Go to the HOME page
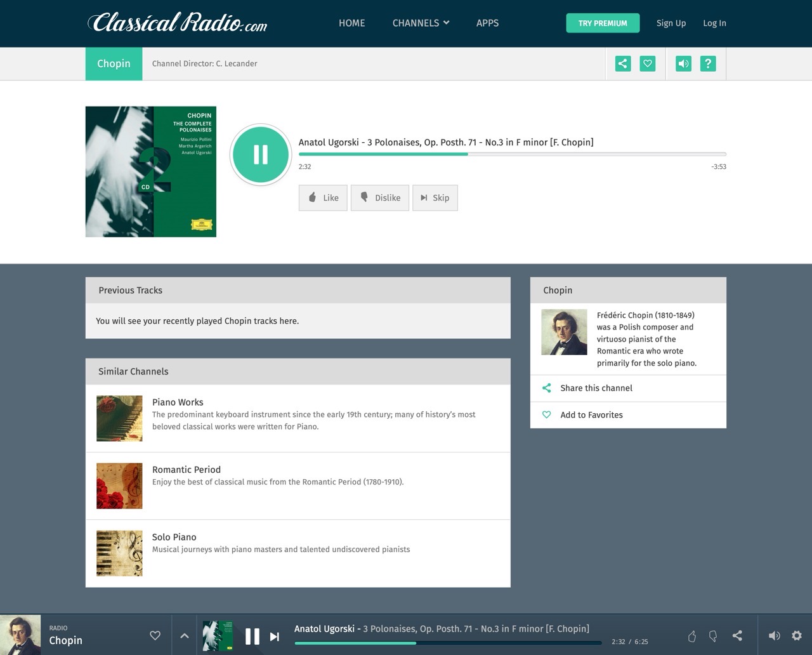The width and height of the screenshot is (812, 655). click(352, 23)
